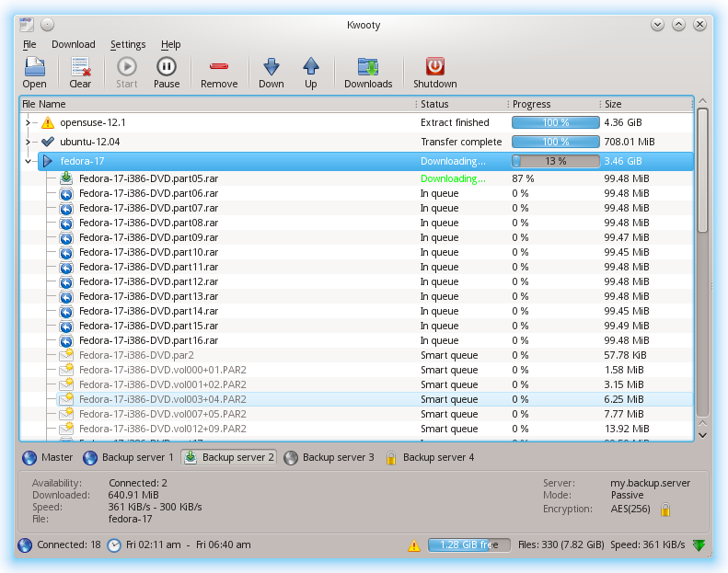Click the Shutdown power icon
728x573 pixels.
[x=435, y=66]
